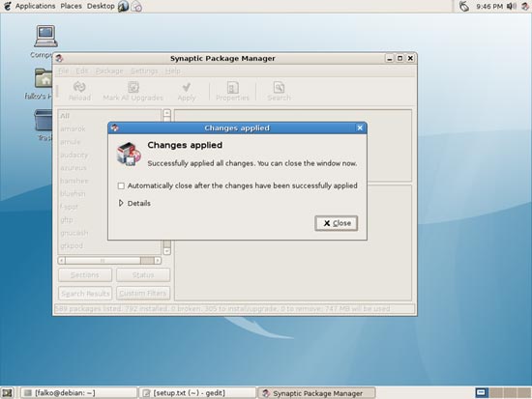The image size is (532, 399).
Task: Click the Custom Filters button
Action: click(x=143, y=294)
